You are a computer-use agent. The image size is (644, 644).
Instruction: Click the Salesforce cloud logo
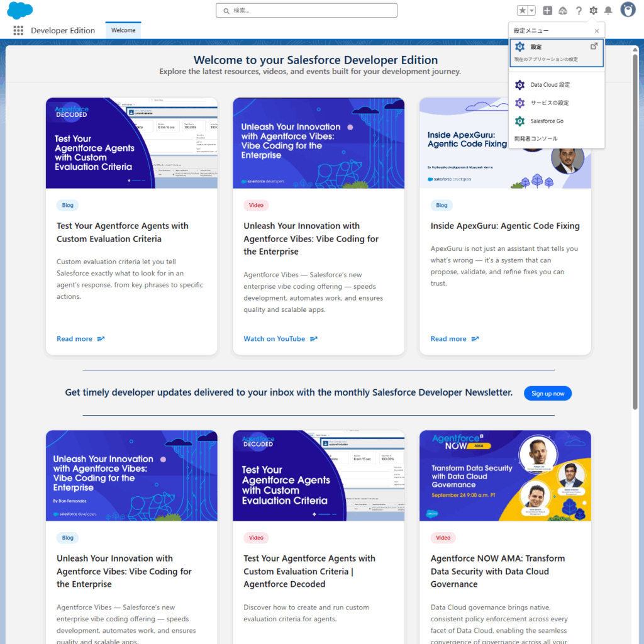pyautogui.click(x=20, y=11)
